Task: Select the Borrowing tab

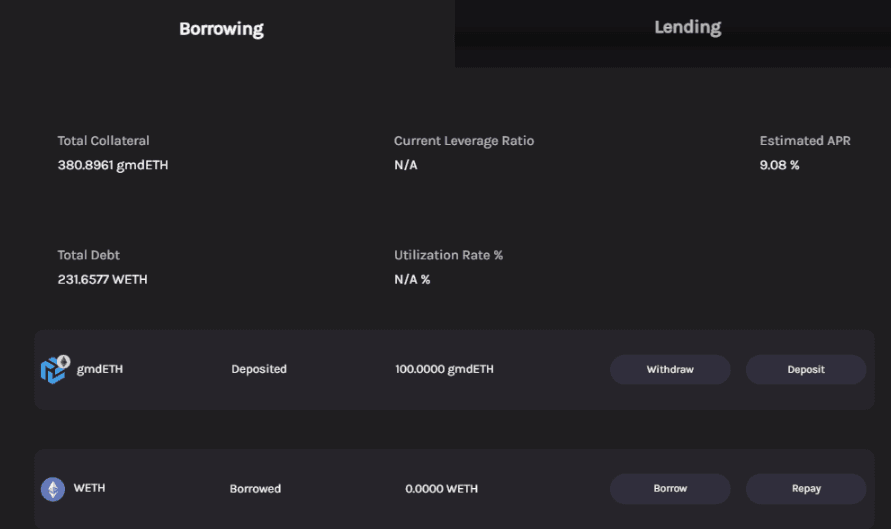Action: [x=221, y=29]
